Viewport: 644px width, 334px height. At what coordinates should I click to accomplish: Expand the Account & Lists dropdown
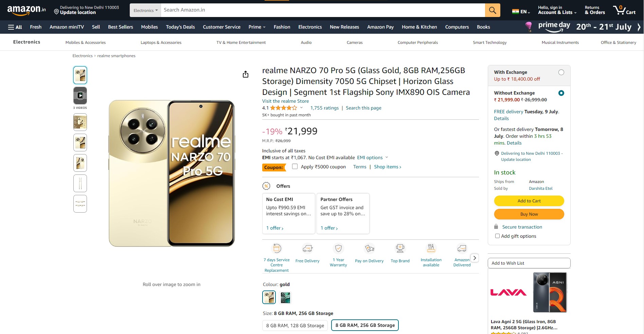(557, 10)
